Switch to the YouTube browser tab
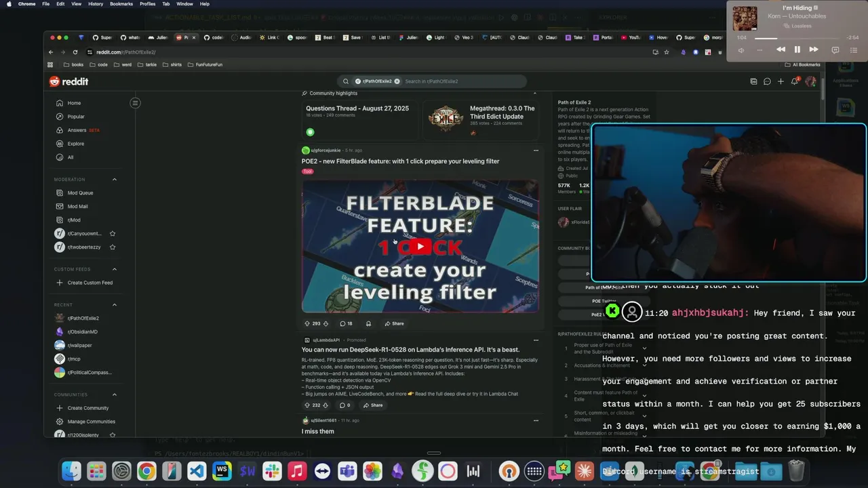Viewport: 868px width, 488px height. click(631, 37)
